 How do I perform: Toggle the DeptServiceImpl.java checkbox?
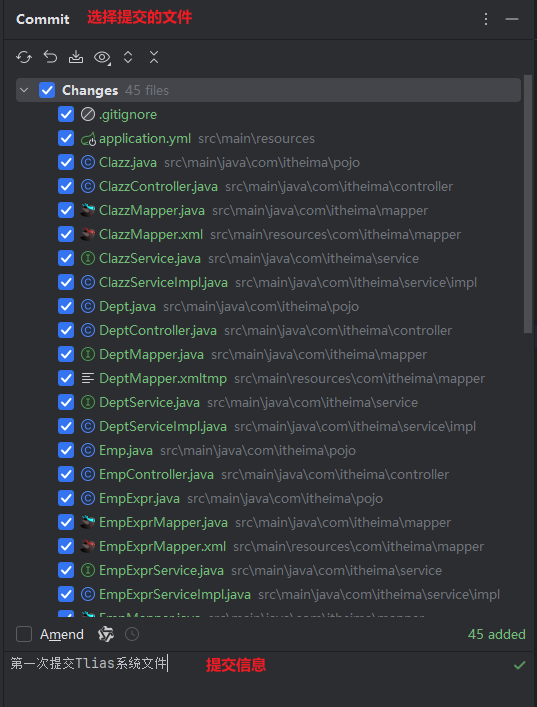66,426
